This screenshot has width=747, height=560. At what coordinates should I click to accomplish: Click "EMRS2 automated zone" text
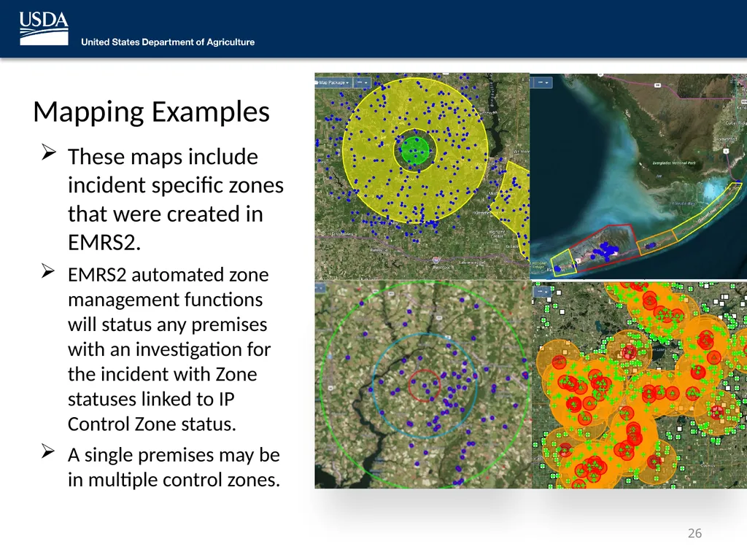(x=169, y=275)
